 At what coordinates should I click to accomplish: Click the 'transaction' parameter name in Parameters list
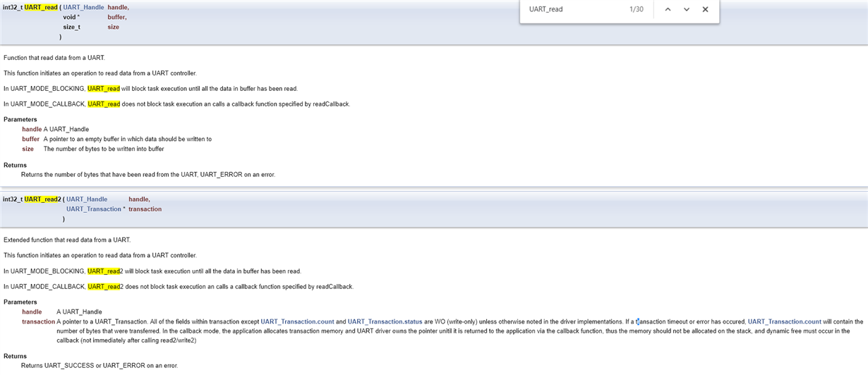(38, 321)
